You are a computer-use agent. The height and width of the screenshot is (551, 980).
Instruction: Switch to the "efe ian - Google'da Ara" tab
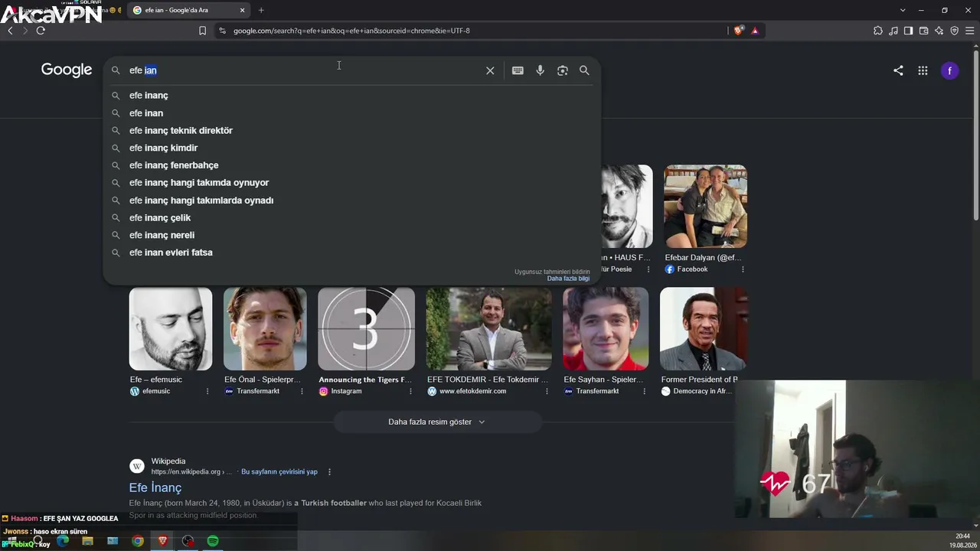[x=189, y=10]
